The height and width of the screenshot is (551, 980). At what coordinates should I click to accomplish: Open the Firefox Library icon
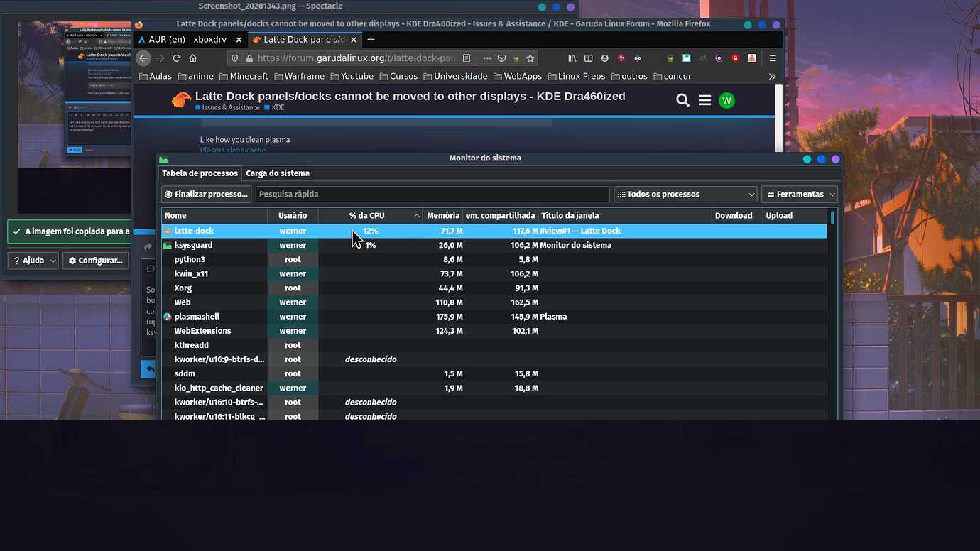click(x=572, y=58)
